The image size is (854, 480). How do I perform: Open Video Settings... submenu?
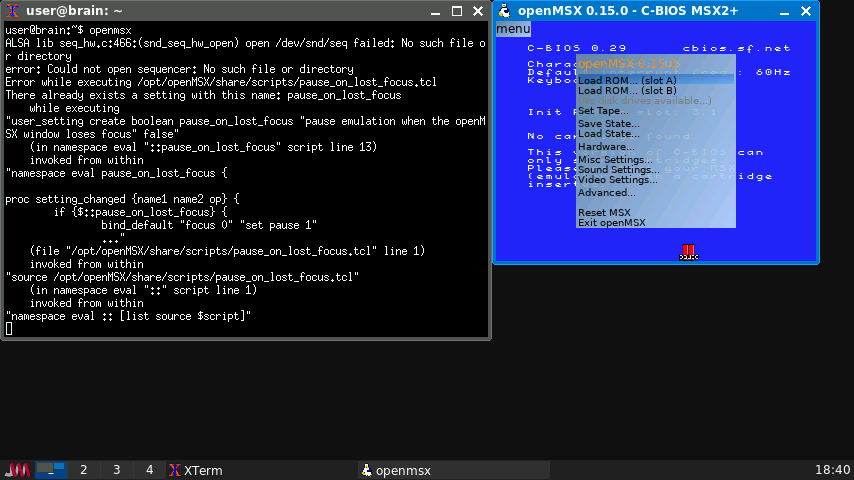618,180
